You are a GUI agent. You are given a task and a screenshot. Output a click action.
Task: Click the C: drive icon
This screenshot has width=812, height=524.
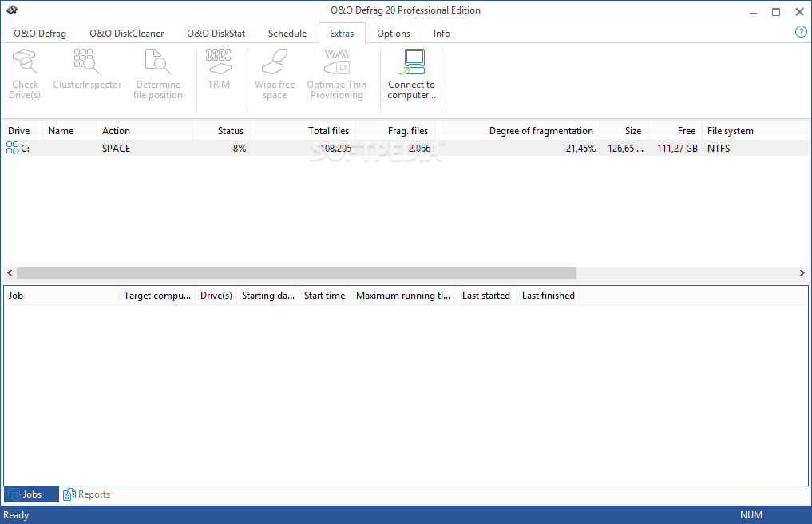(13, 149)
